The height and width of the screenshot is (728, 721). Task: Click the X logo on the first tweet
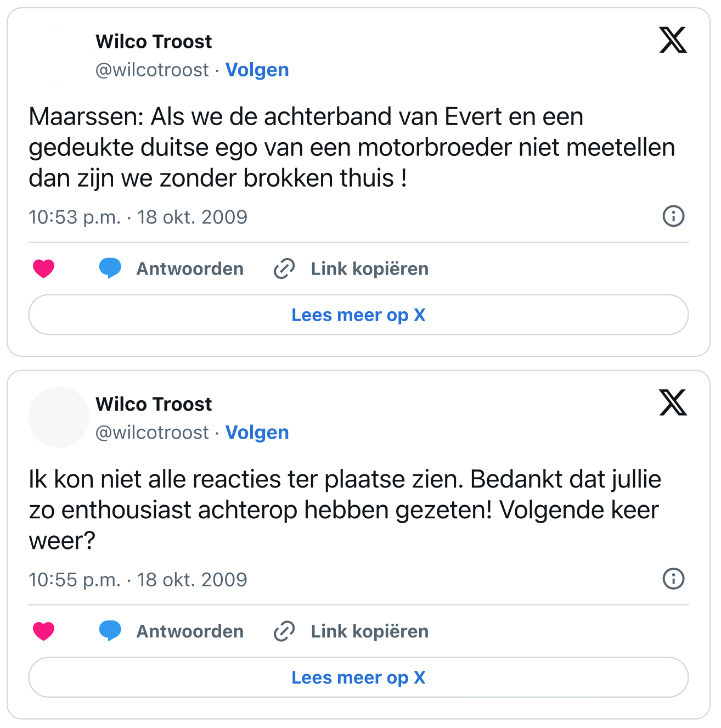tap(673, 40)
